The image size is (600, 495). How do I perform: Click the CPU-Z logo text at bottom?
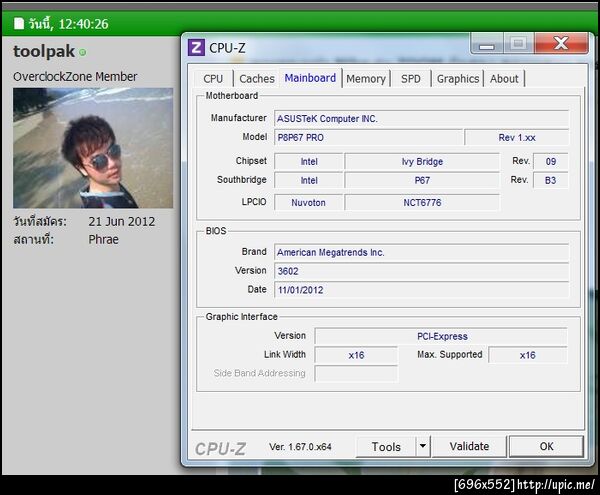220,448
